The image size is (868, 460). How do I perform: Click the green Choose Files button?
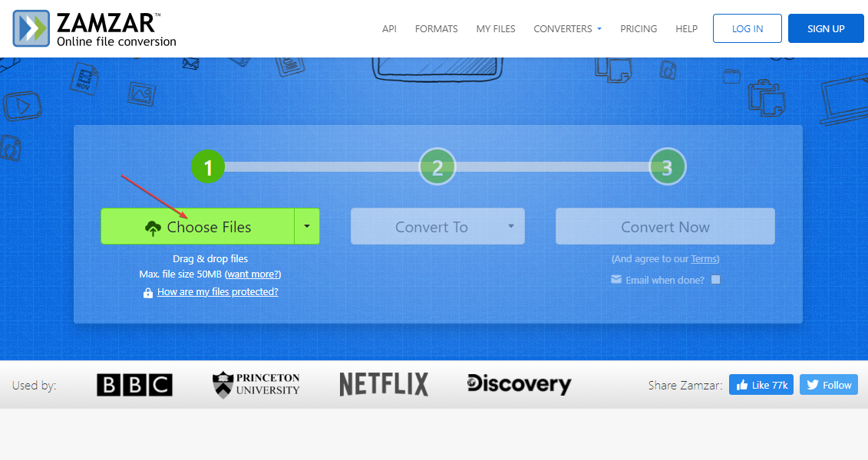click(198, 227)
